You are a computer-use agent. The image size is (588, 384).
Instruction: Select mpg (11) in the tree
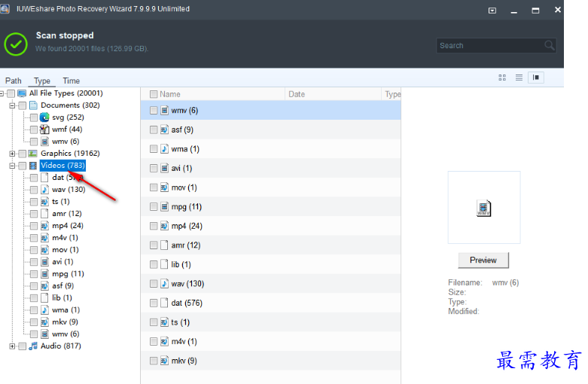tap(68, 274)
